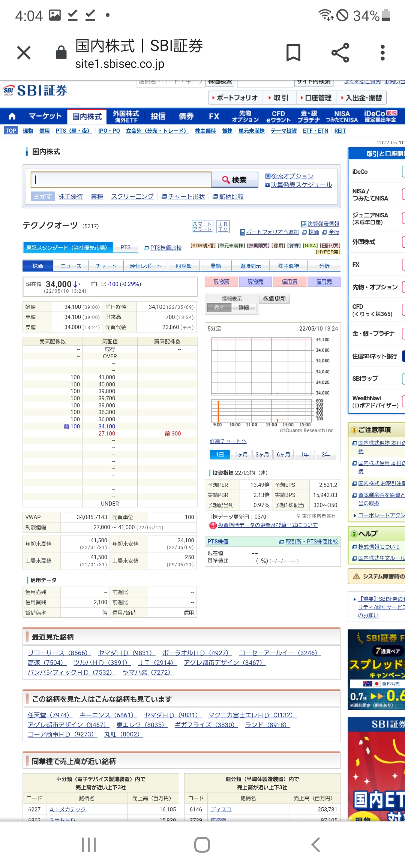Open the browser three-dot menu
405x868 pixels.
[382, 52]
